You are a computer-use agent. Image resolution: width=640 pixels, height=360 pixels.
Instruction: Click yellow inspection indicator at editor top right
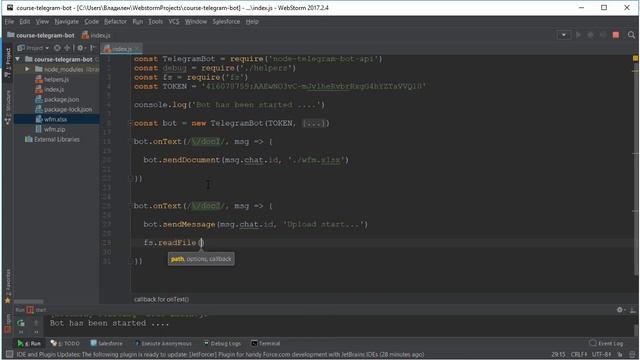click(636, 59)
